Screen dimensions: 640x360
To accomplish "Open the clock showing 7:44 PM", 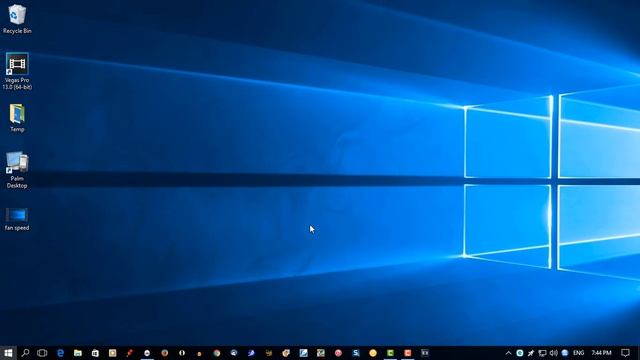I will [601, 353].
